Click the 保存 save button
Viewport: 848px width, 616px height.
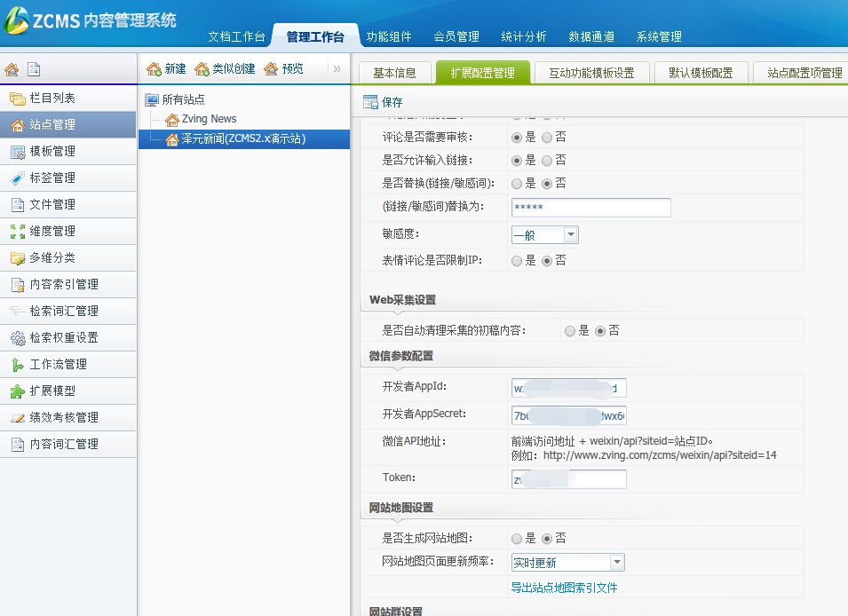(x=383, y=102)
